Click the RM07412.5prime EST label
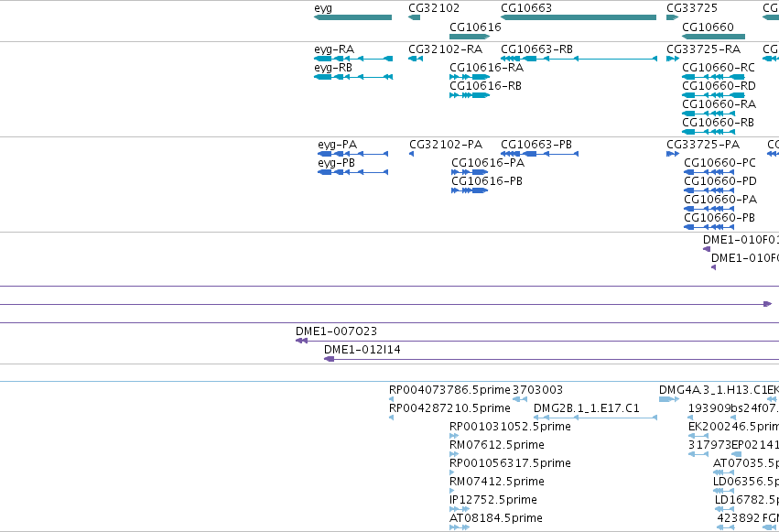Screen dimensions: 779x532 click(497, 482)
